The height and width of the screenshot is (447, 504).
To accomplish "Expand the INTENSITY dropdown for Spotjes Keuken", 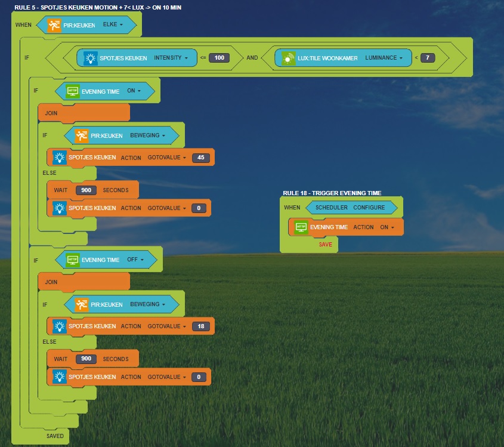I will pos(171,58).
